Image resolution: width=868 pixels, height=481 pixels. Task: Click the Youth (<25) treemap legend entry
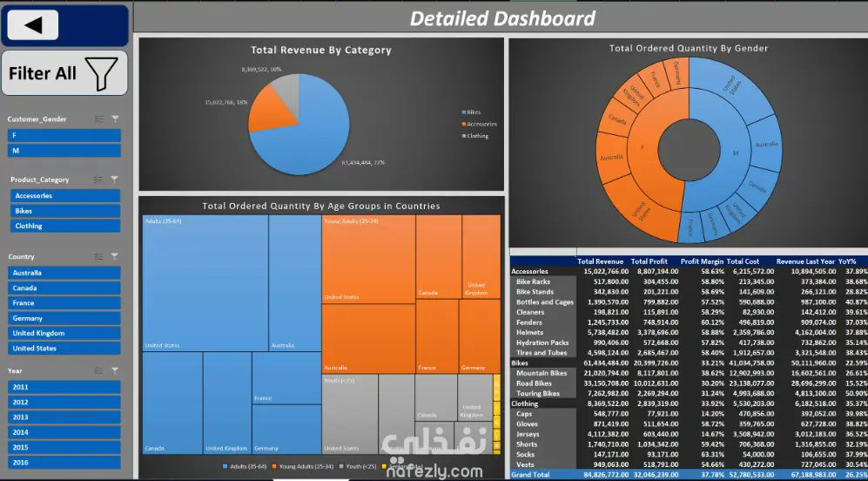tap(358, 466)
